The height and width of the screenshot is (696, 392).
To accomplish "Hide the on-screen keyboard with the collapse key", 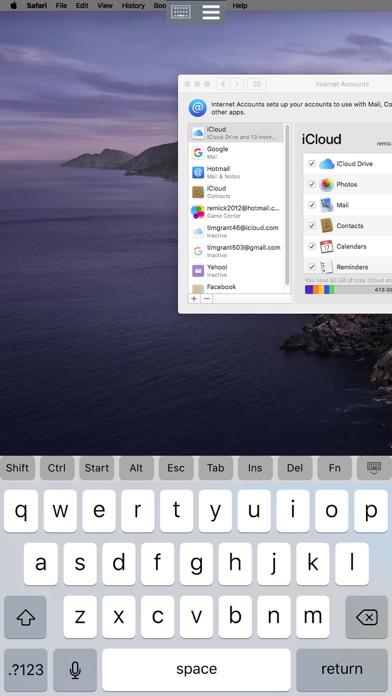I will pyautogui.click(x=374, y=468).
